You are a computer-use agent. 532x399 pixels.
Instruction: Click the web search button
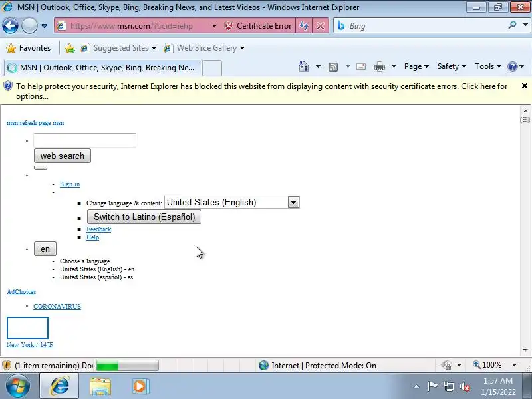click(x=63, y=156)
